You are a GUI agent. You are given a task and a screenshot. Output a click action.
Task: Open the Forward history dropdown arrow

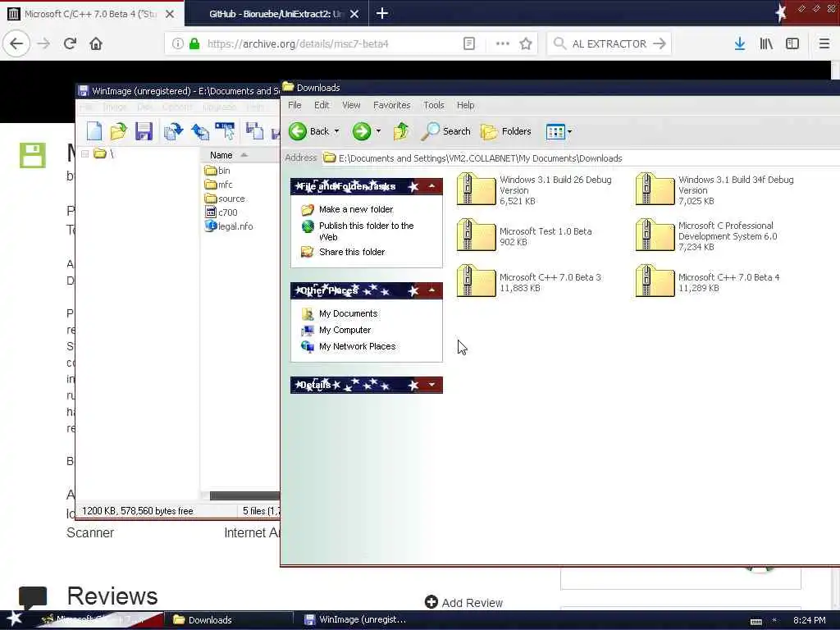378,131
